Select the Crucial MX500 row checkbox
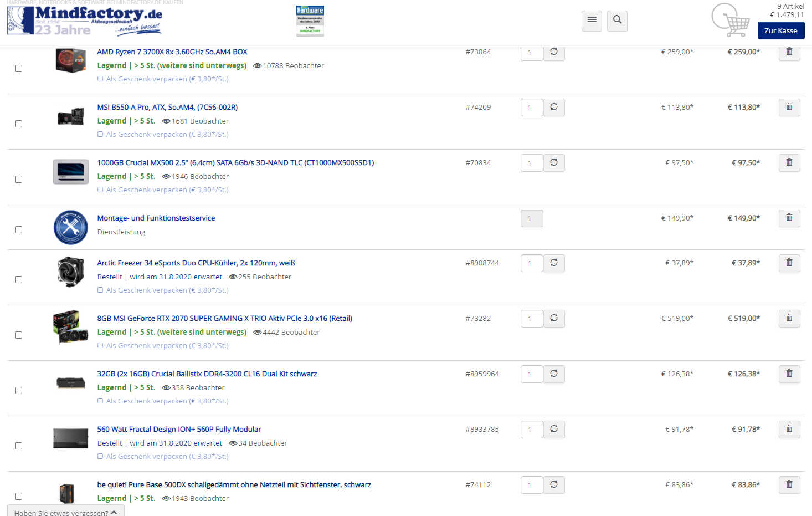812x516 pixels. (18, 179)
